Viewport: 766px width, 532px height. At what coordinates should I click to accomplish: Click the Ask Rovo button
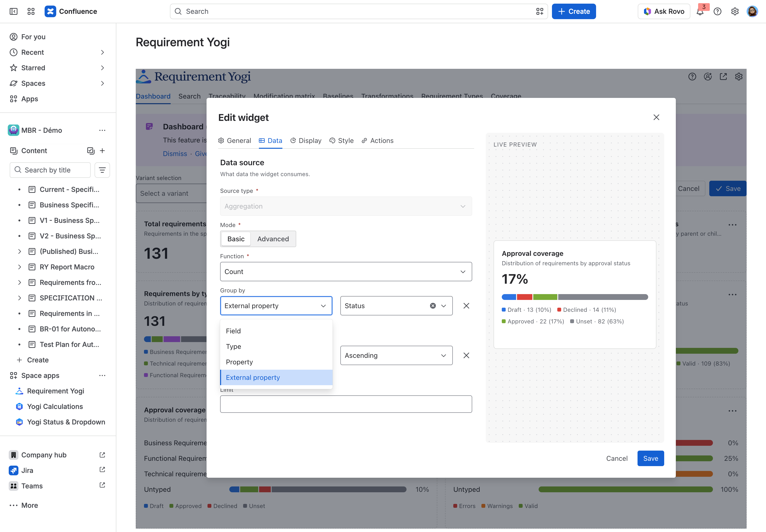point(664,11)
